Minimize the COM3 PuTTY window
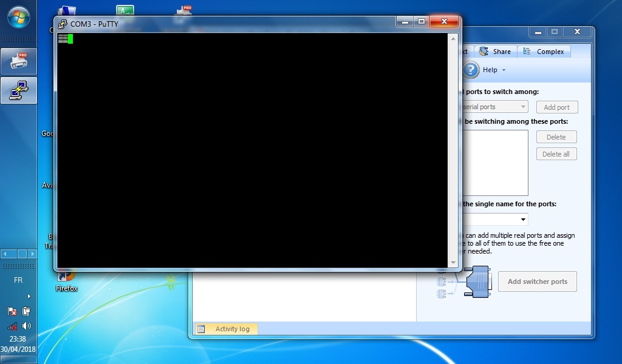 [x=405, y=22]
